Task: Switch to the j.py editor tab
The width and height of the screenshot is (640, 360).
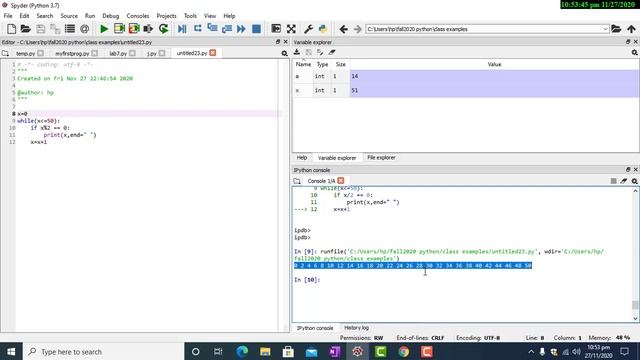Action: (x=152, y=53)
